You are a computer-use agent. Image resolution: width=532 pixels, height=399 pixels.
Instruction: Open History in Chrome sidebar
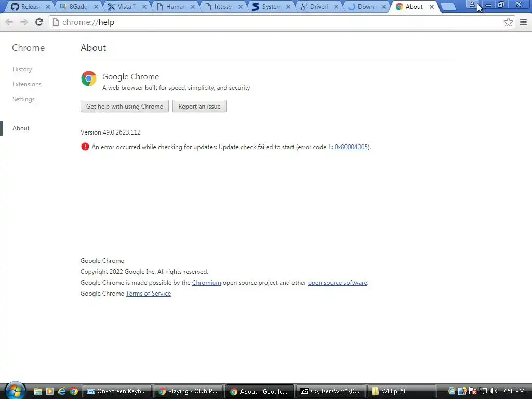tap(22, 69)
